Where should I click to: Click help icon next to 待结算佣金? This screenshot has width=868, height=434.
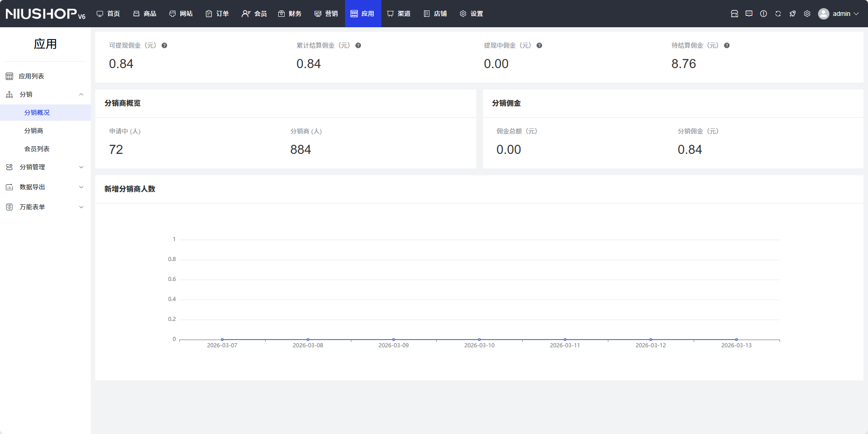point(727,45)
